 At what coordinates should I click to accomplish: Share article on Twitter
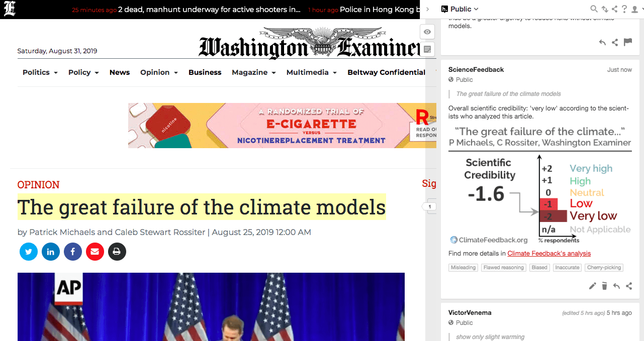(x=29, y=252)
